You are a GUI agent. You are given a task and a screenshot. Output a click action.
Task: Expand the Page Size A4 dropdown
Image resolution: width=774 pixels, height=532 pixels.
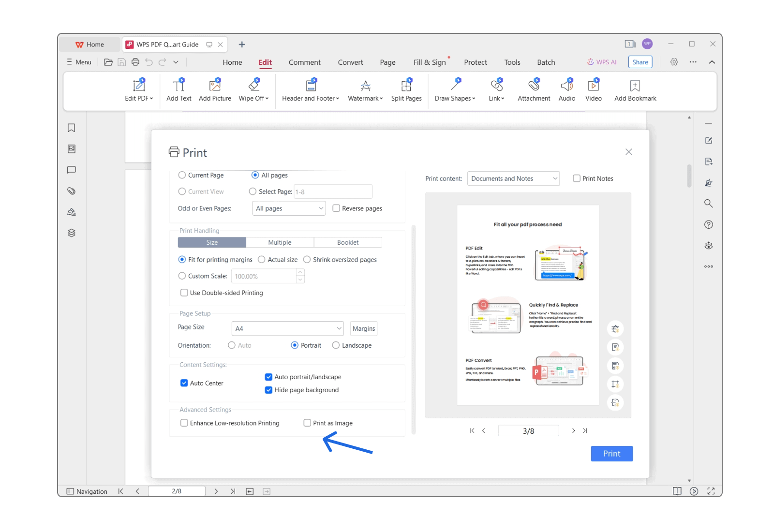(x=287, y=329)
